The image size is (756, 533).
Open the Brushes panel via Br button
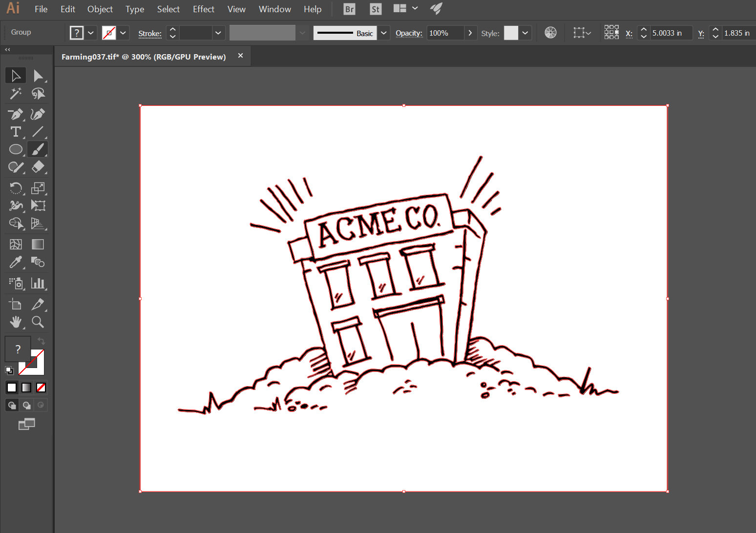pos(349,9)
